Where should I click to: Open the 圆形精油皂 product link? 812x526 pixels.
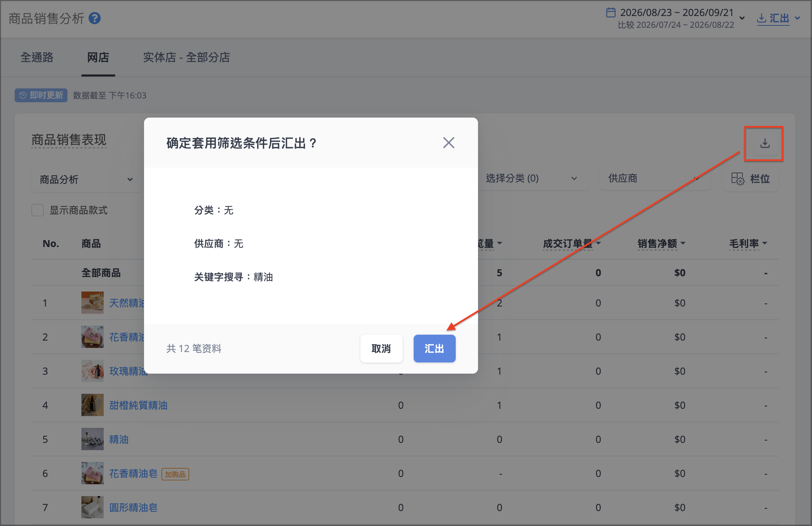pyautogui.click(x=133, y=508)
